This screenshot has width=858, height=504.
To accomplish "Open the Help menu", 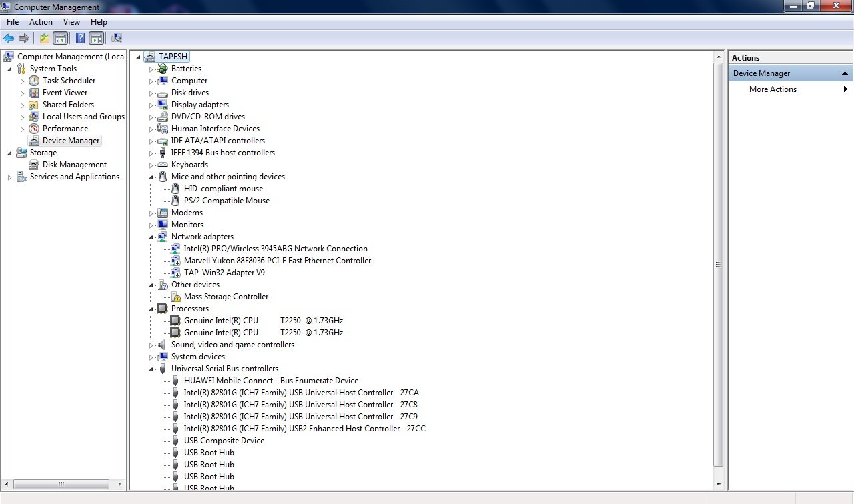I will (x=99, y=22).
